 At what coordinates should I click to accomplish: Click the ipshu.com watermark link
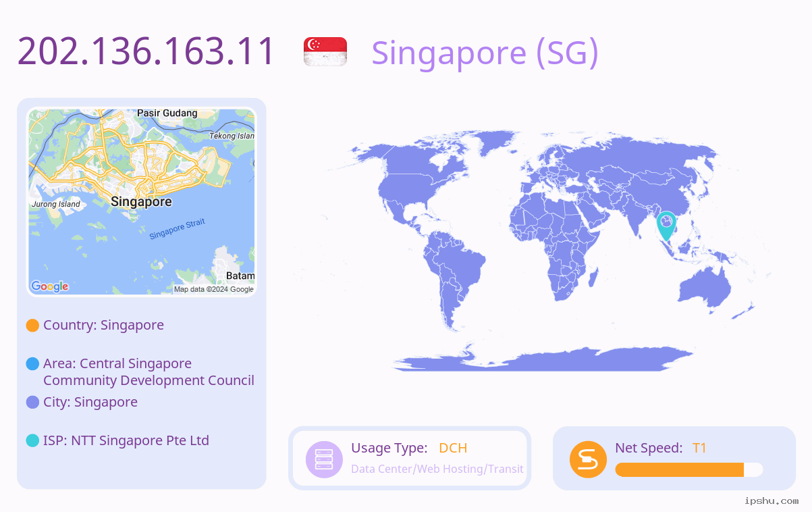tap(771, 501)
